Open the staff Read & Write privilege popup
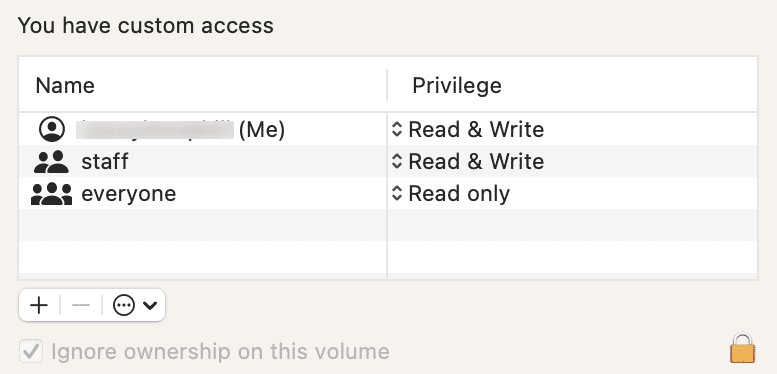 469,161
